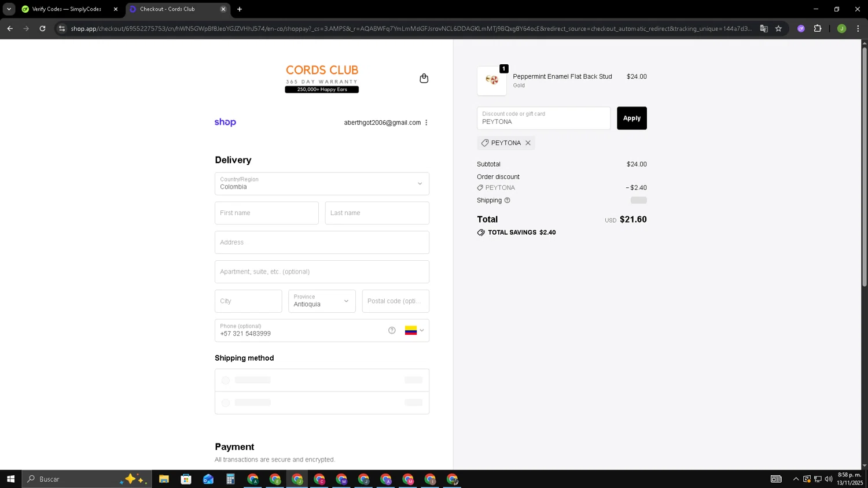Apply the discount code

632,118
